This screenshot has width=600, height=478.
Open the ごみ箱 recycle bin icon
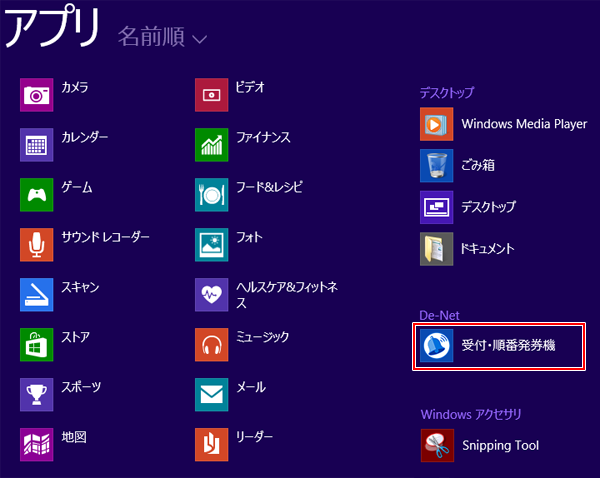point(437,166)
